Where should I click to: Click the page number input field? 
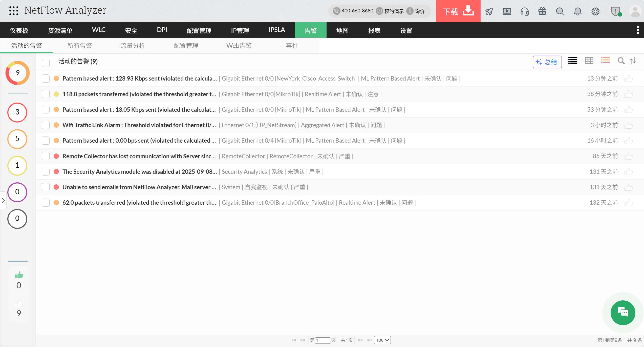point(323,340)
